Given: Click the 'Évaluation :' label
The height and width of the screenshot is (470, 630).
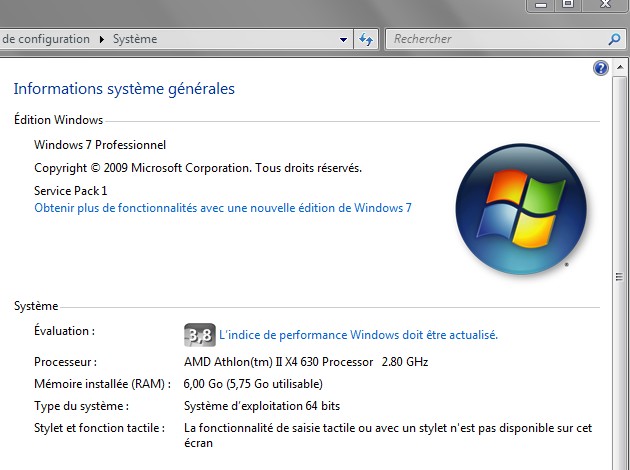Looking at the screenshot, I should (x=64, y=331).
